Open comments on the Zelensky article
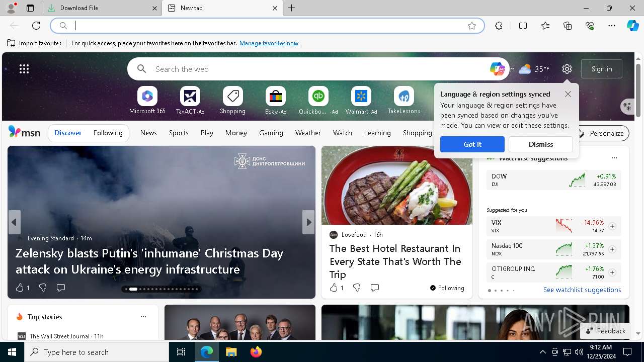Viewport: 644px width, 362px height. (x=61, y=288)
